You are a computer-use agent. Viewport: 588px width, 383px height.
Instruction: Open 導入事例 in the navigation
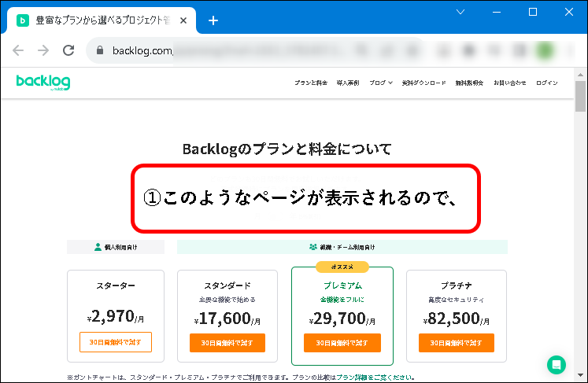point(348,83)
